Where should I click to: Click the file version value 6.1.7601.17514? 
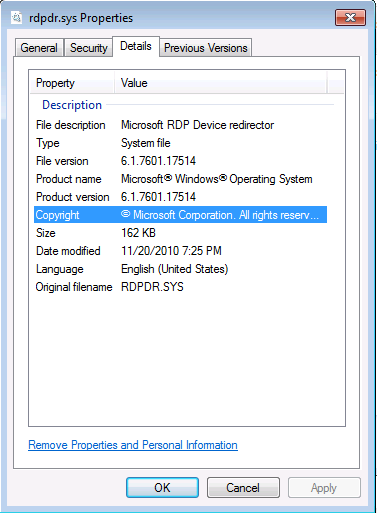click(x=158, y=161)
